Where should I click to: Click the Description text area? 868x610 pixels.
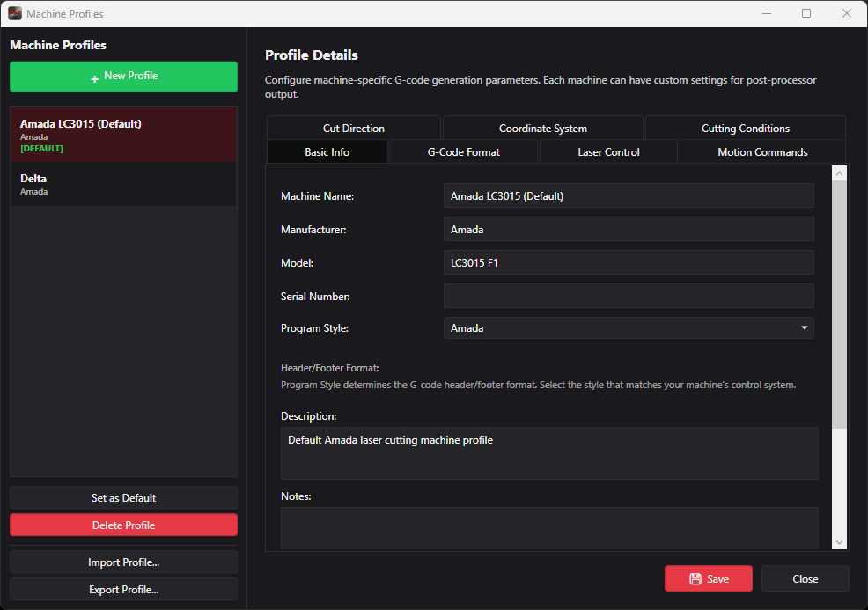tap(549, 452)
